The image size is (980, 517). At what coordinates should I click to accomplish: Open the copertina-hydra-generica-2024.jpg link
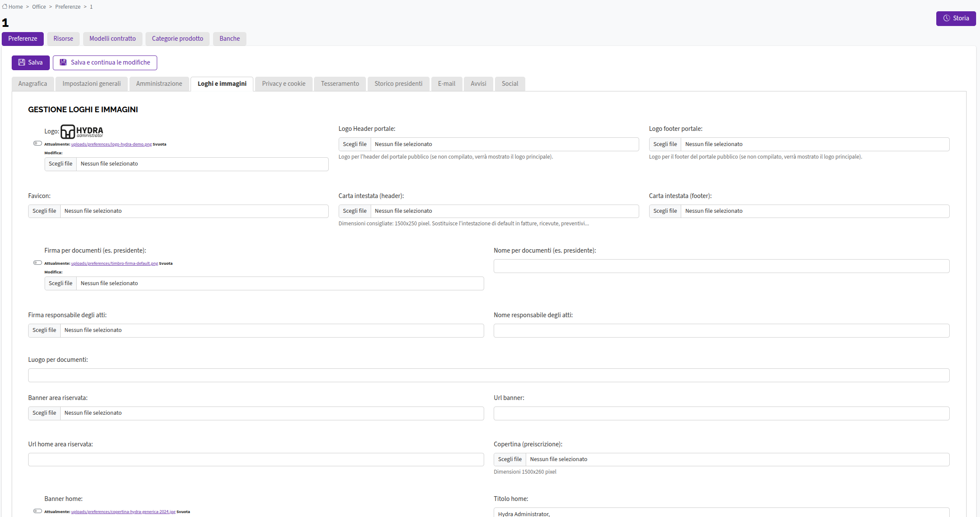pyautogui.click(x=123, y=512)
